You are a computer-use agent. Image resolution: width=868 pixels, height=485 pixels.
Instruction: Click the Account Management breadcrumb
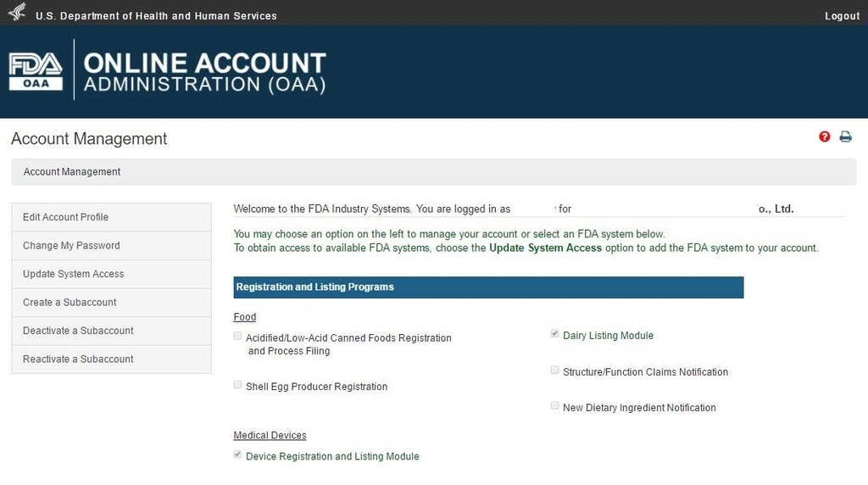[x=72, y=171]
